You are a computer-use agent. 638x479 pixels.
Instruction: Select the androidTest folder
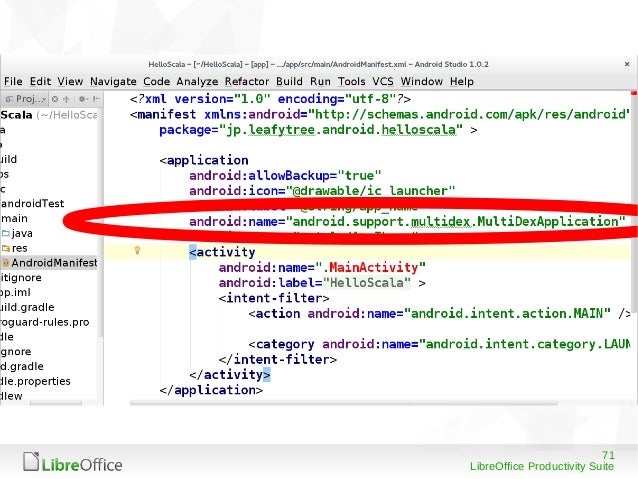[33, 203]
